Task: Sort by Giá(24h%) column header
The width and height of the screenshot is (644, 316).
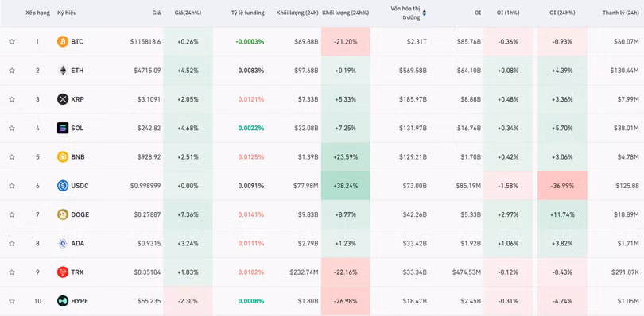Action: [x=188, y=13]
